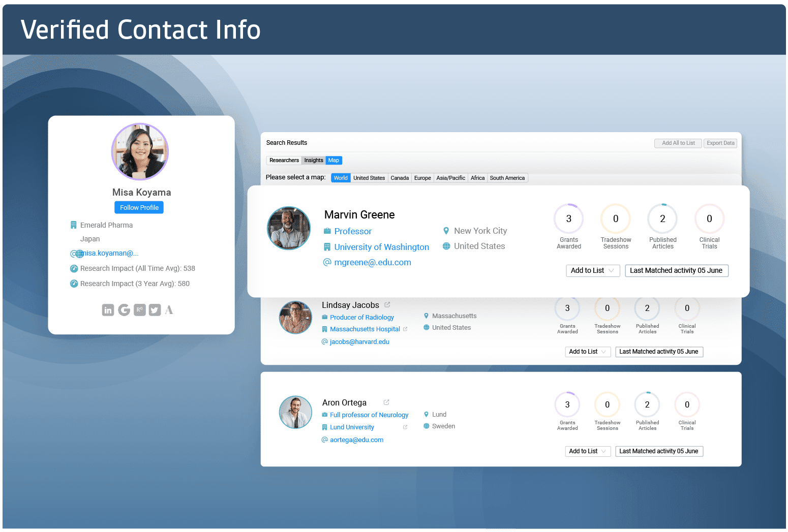Select the World map option
The image size is (788, 532).
[341, 178]
